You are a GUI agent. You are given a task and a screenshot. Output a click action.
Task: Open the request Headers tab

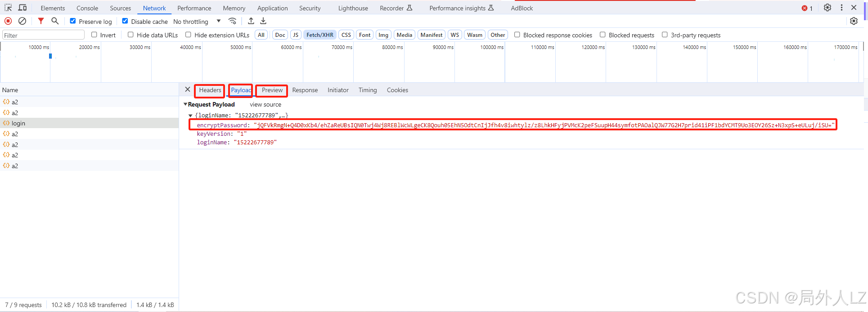point(210,90)
